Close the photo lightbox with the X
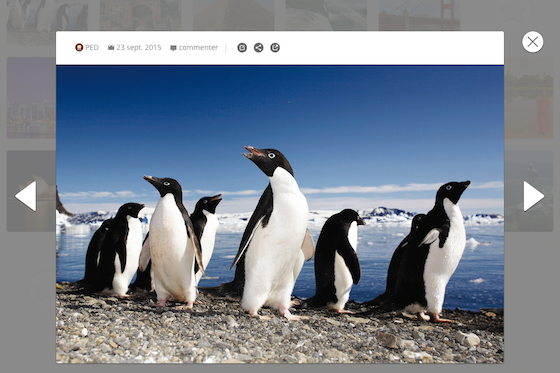560x373 pixels. coord(532,42)
